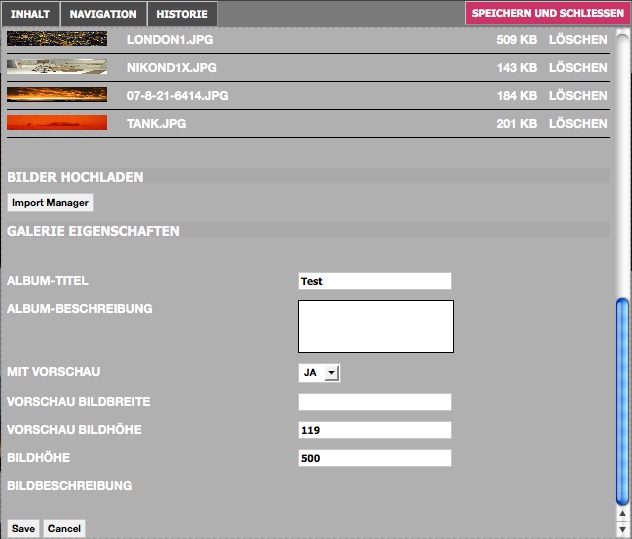Switch to the Navigation tab
Viewport: 632px width, 539px height.
click(x=103, y=14)
